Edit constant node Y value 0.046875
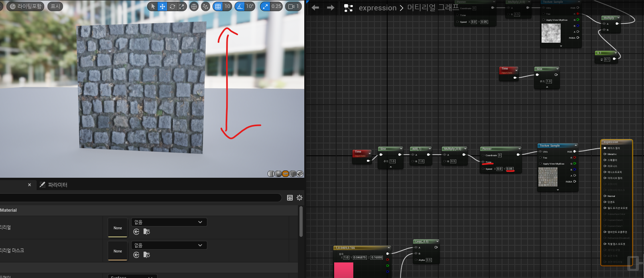The width and height of the screenshot is (644, 278). 360,258
